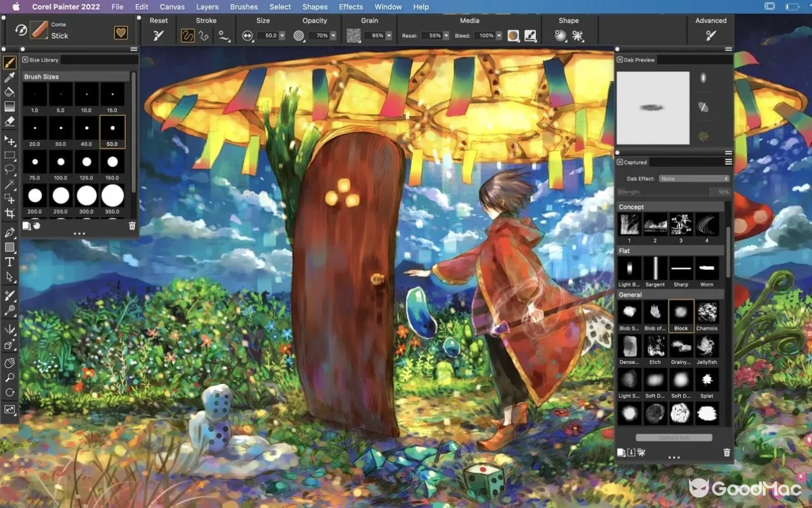Image resolution: width=812 pixels, height=508 pixels.
Task: Enable Freehand Strokes mode
Action: tap(188, 36)
